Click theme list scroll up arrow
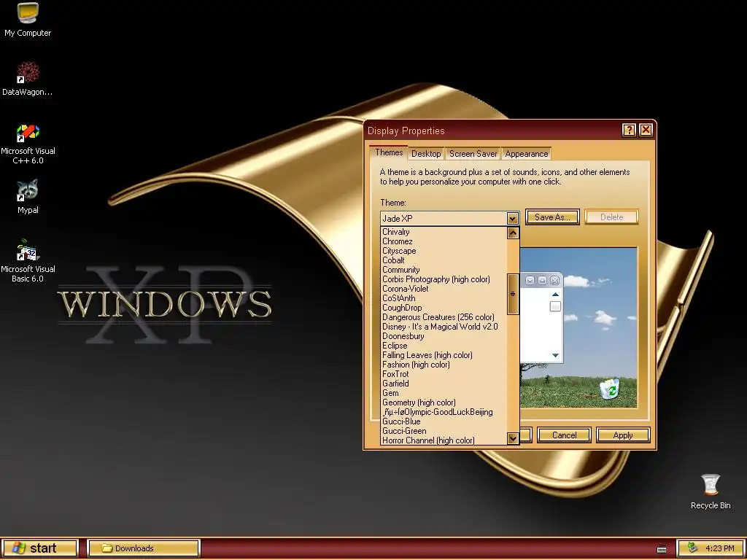Viewport: 747px width, 560px height. [x=513, y=233]
